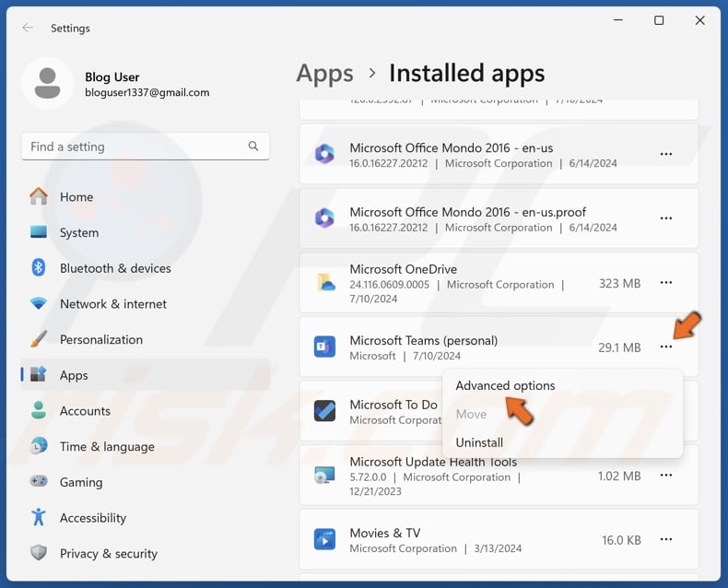Screen dimensions: 728x588
Task: Go back with the Settings back arrow
Action: [28, 28]
